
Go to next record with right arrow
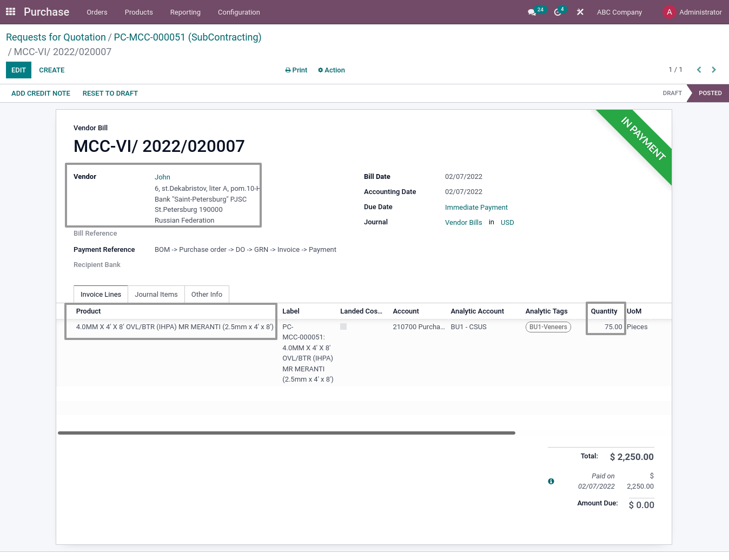[713, 69]
